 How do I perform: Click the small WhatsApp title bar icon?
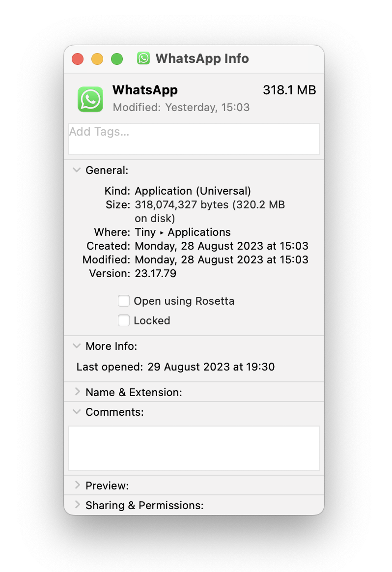click(143, 58)
